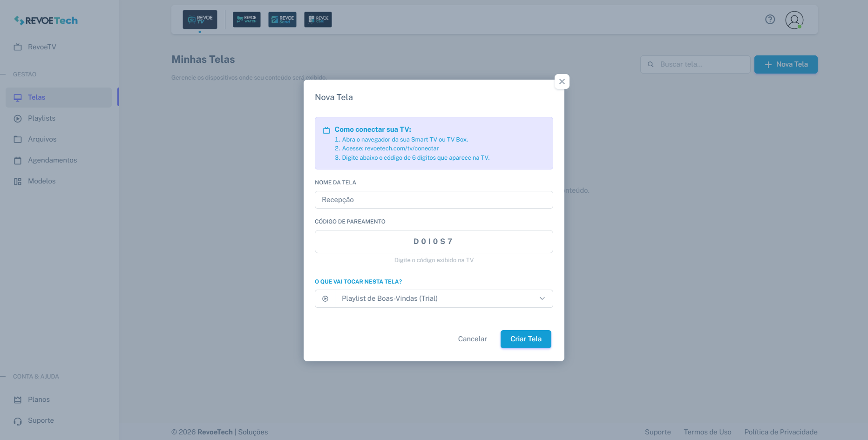Click Cancelar in the dialog
The width and height of the screenshot is (868, 440).
(x=472, y=339)
